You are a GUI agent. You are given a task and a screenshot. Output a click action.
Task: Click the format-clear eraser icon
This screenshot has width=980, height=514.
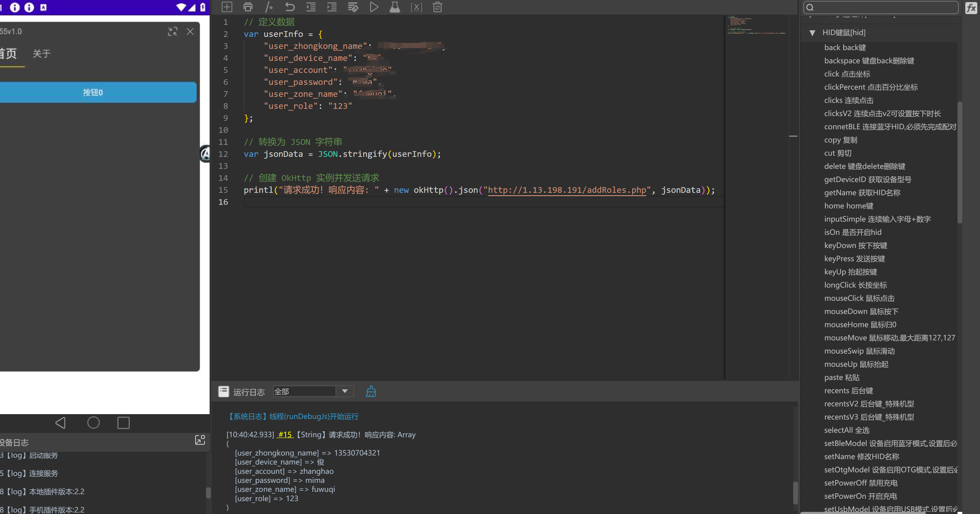tap(353, 7)
